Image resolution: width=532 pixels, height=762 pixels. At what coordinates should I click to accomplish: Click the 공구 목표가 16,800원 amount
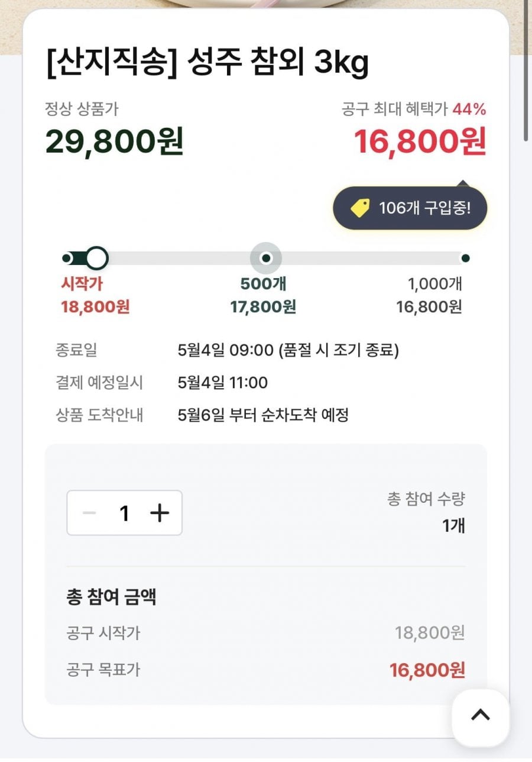[427, 670]
